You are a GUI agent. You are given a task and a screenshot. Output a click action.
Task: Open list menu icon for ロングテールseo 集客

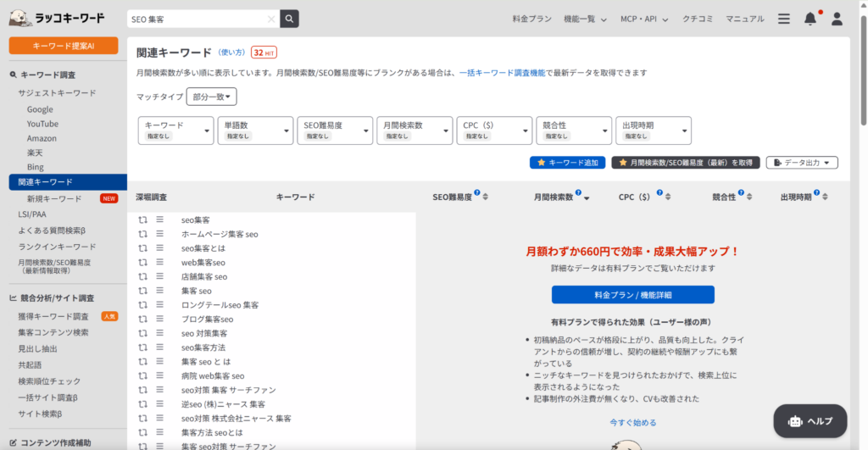tap(159, 304)
